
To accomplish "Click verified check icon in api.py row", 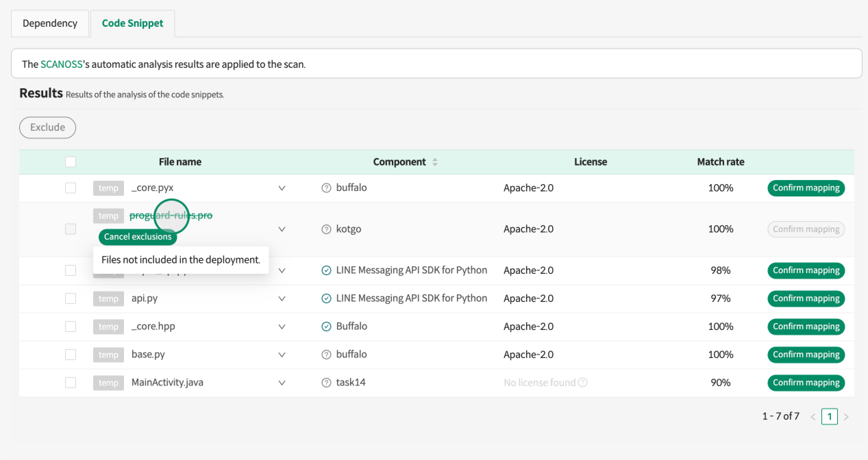I will [326, 298].
